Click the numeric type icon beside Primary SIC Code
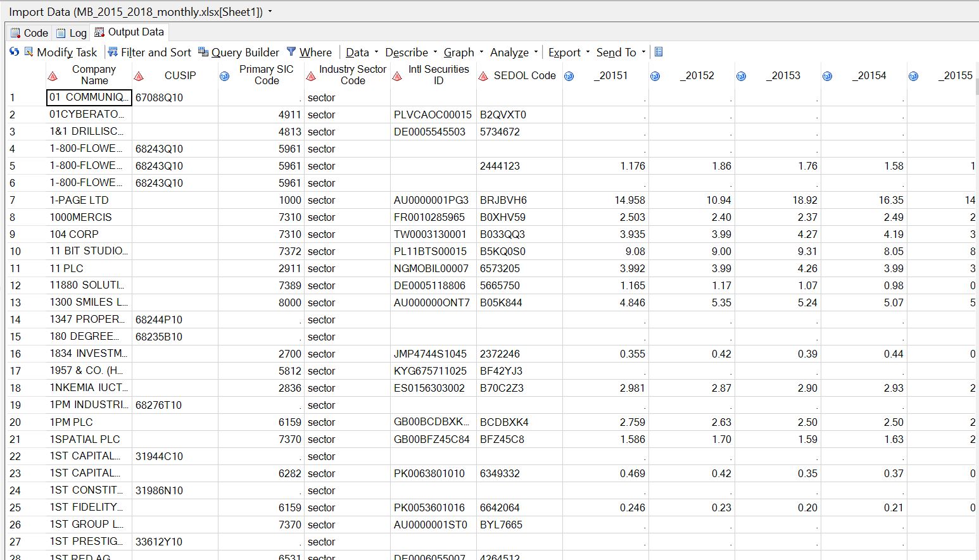This screenshot has width=979, height=560. tap(224, 76)
